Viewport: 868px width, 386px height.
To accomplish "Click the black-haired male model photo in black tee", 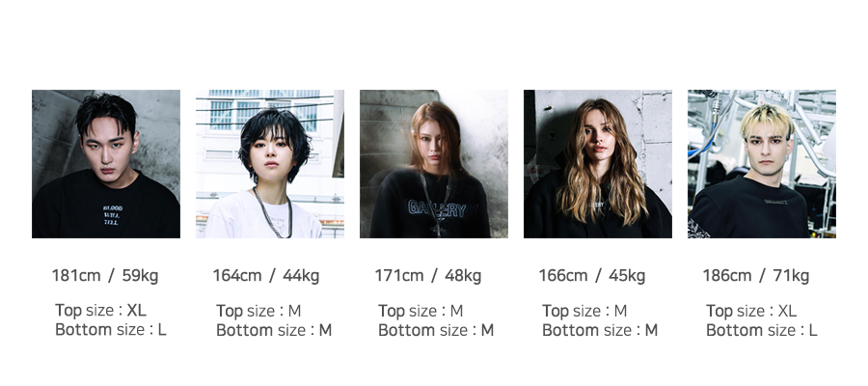I will 106,164.
